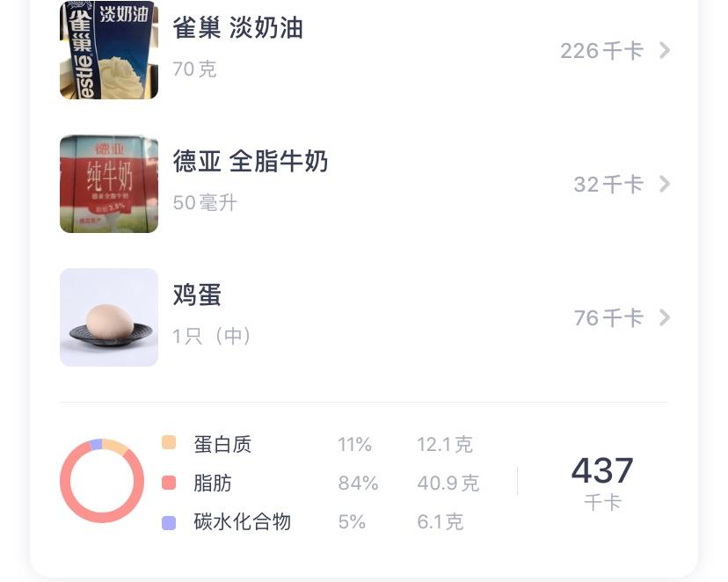Expand the 德亚 全脂牛奶 entry chevron

665,184
